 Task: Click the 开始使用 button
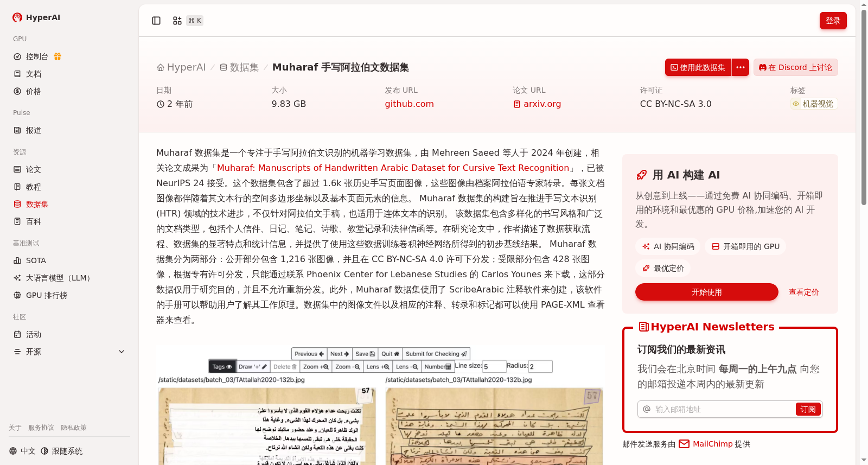click(707, 292)
